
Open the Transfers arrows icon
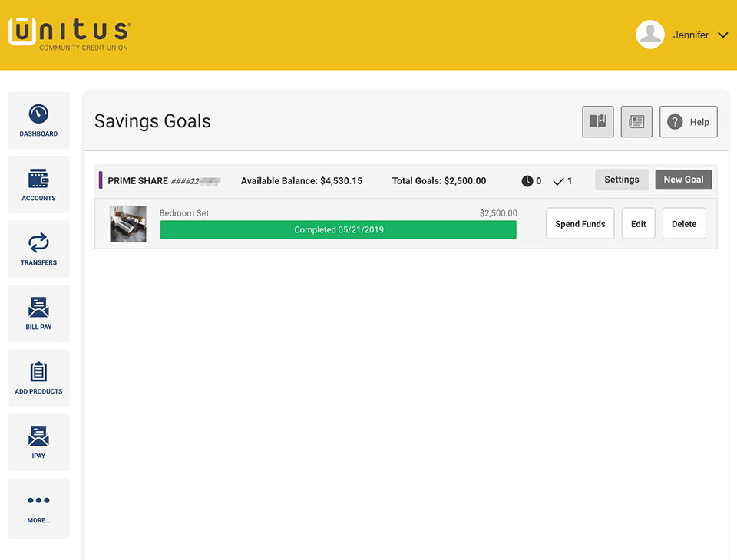pos(38,243)
